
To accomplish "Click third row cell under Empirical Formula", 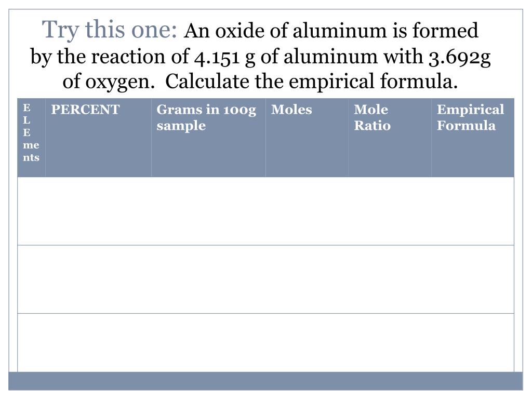I will click(x=473, y=343).
